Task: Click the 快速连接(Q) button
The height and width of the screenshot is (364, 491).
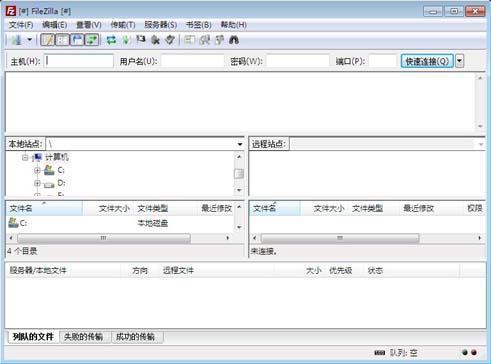Action: click(427, 61)
